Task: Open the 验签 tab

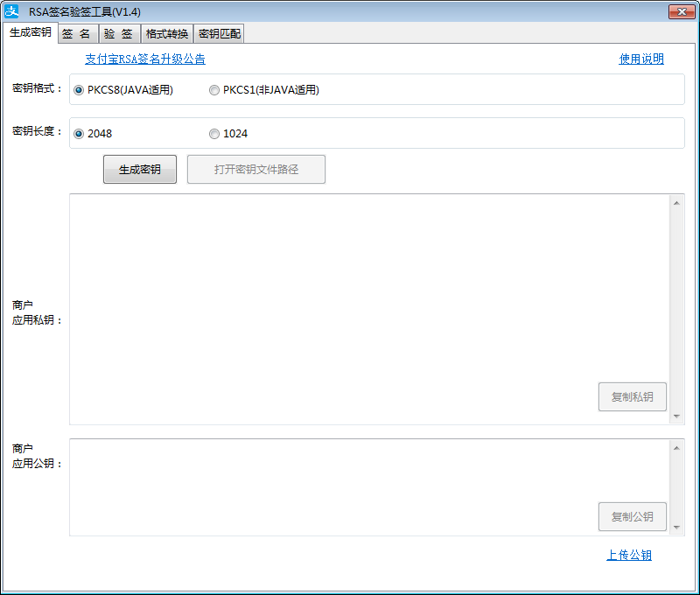Action: (x=118, y=34)
